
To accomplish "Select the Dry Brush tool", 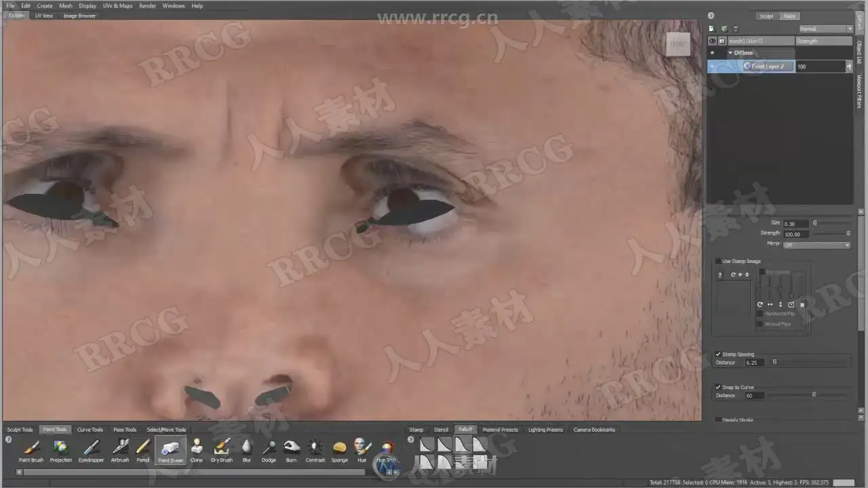I will (222, 450).
